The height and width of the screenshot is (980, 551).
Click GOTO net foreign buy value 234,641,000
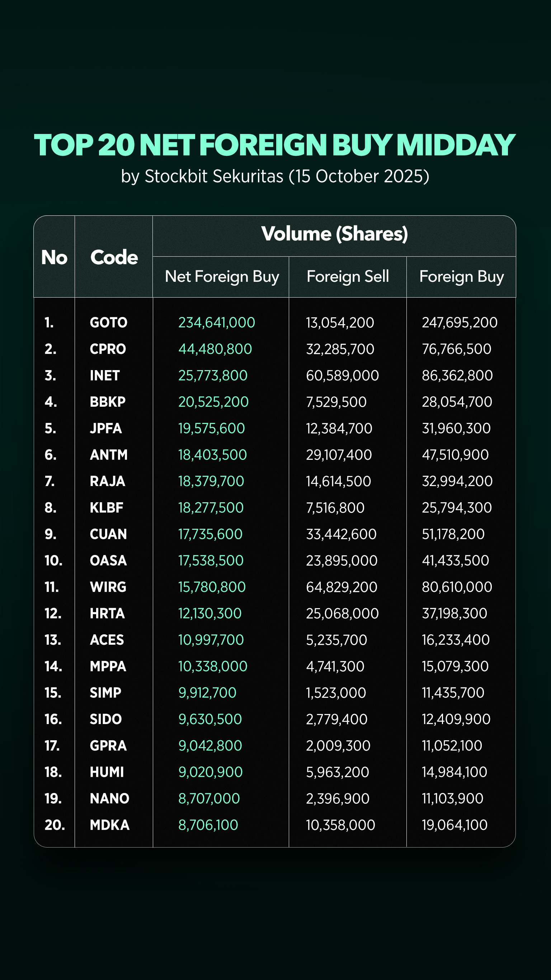coord(216,323)
